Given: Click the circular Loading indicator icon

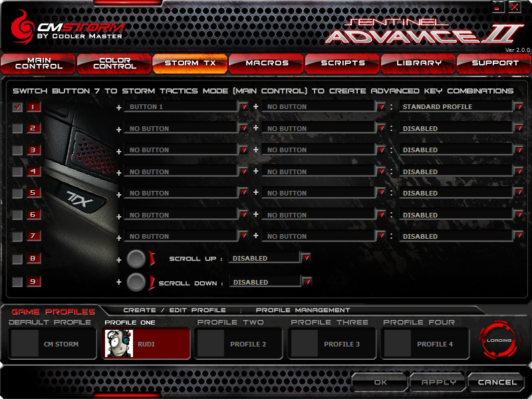Looking at the screenshot, I should coord(498,340).
